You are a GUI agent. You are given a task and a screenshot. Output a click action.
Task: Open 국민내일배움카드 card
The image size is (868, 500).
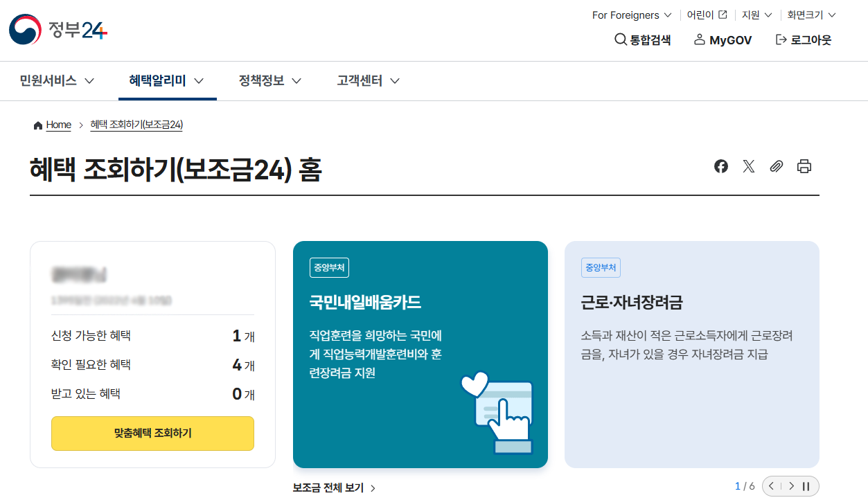[x=420, y=355]
